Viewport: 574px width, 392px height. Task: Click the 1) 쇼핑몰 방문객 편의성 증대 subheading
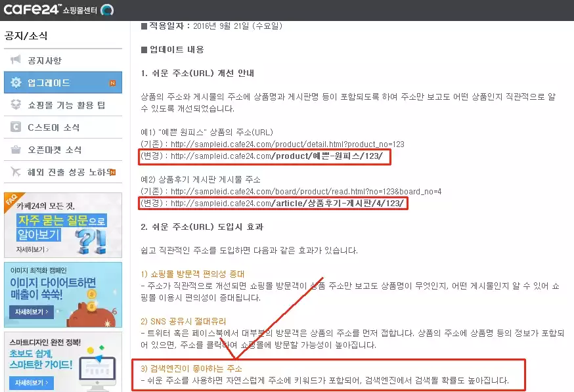pyautogui.click(x=192, y=274)
